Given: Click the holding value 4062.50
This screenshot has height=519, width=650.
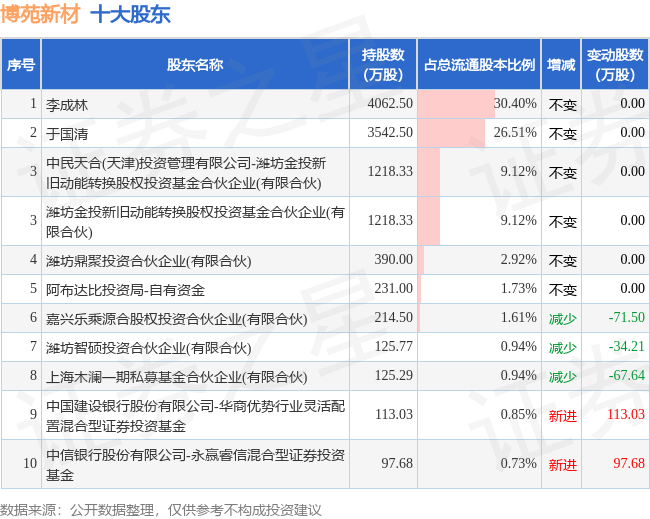Looking at the screenshot, I should (390, 103).
